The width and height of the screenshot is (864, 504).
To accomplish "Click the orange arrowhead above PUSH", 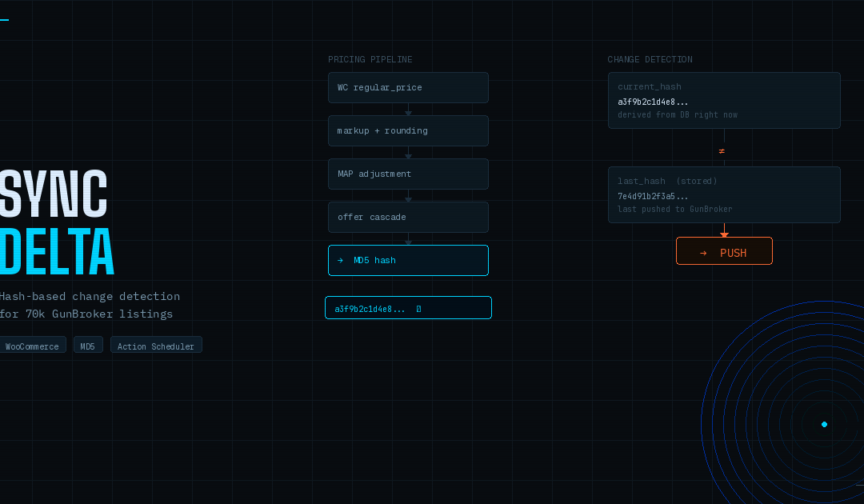I will click(x=724, y=234).
